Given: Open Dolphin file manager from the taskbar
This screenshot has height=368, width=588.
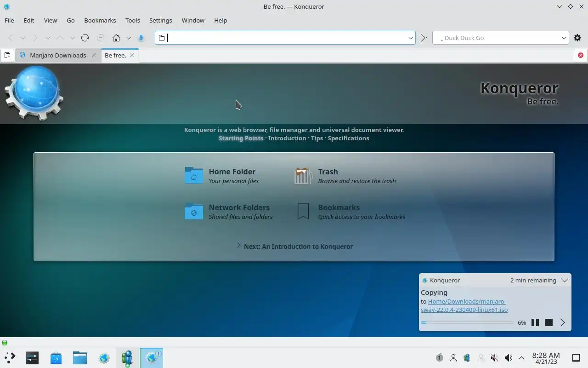Looking at the screenshot, I should click(80, 357).
